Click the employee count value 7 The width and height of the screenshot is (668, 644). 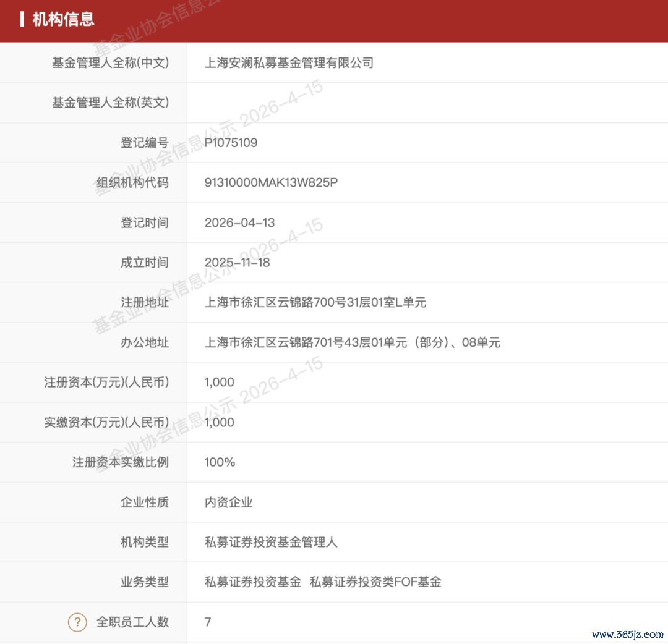208,622
